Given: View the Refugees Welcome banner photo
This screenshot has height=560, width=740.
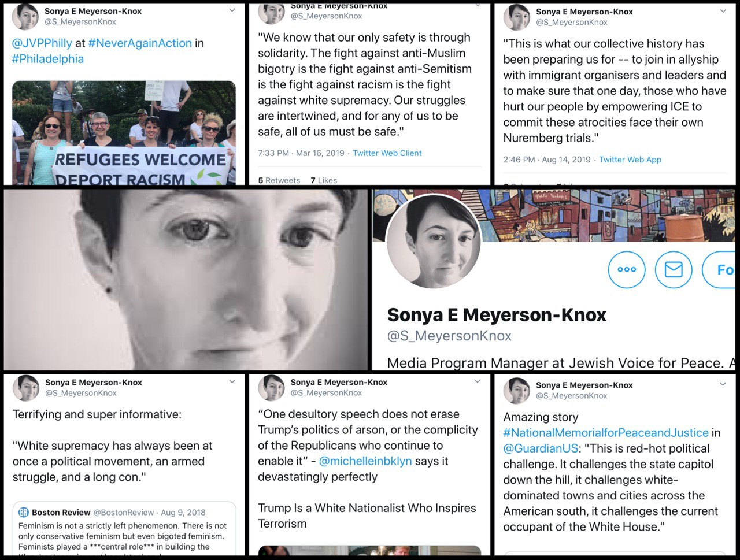Looking at the screenshot, I should (x=124, y=132).
